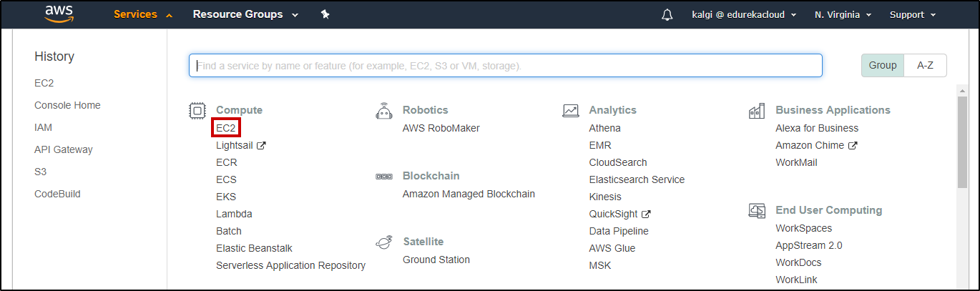Click the Analytics category heading

(612, 110)
